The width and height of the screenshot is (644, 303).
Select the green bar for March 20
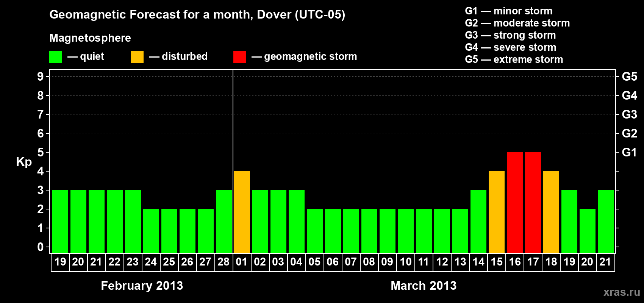[x=588, y=231]
